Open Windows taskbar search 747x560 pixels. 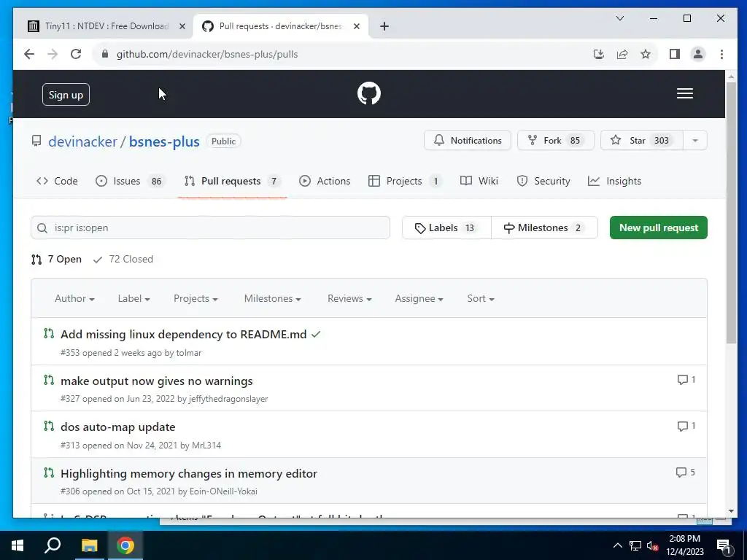pyautogui.click(x=53, y=545)
